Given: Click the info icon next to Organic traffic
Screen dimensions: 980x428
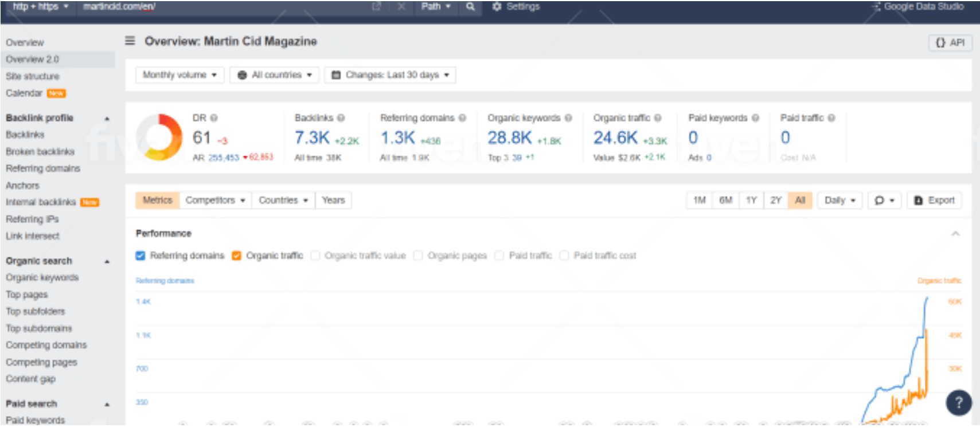Looking at the screenshot, I should [x=658, y=118].
